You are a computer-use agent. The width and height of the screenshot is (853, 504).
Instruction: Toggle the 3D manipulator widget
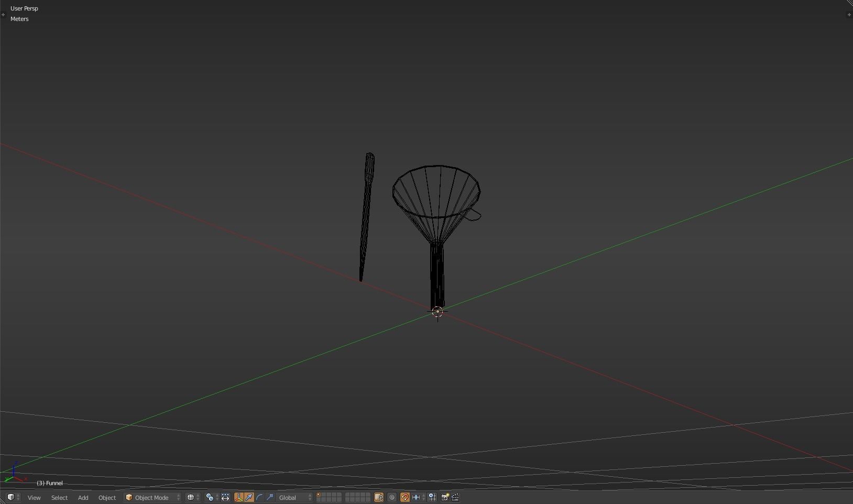point(239,498)
